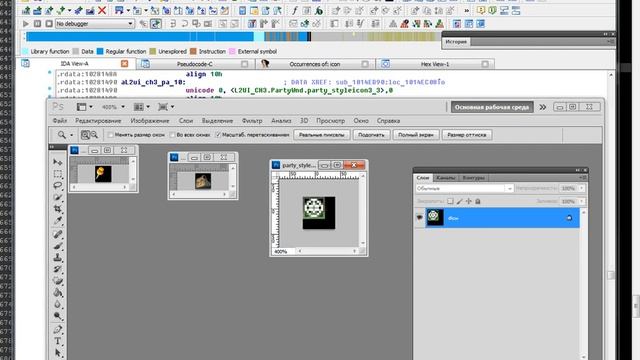The width and height of the screenshot is (640, 360).
Task: Open the Файл menu
Action: [60, 121]
